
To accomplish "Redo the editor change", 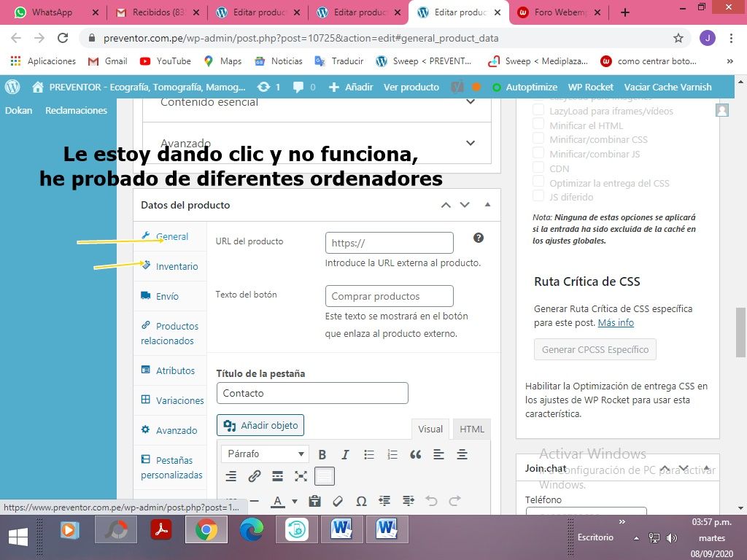I will click(x=454, y=501).
